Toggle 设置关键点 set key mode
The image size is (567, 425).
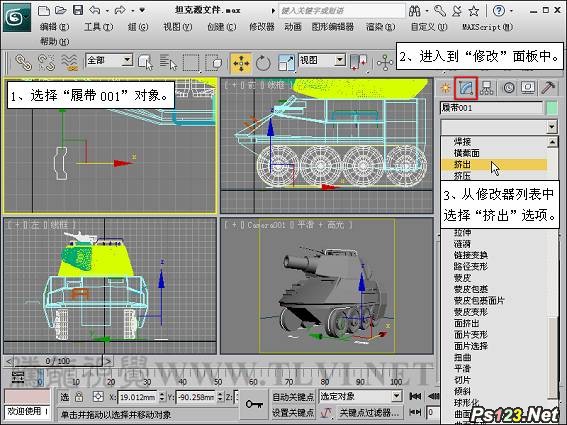click(293, 412)
